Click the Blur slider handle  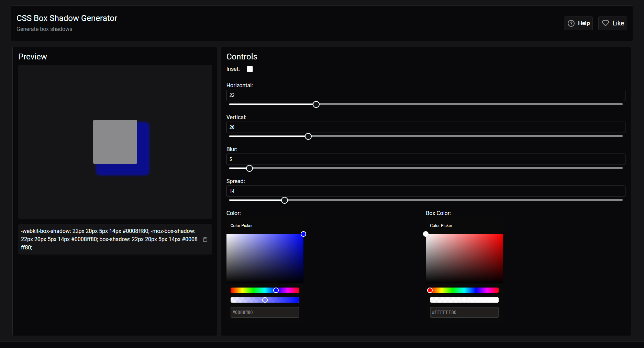click(249, 168)
